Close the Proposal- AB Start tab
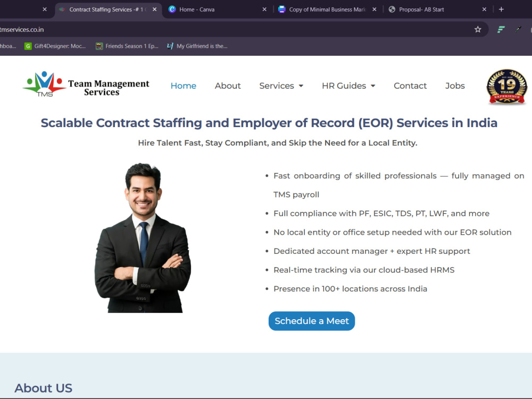The width and height of the screenshot is (532, 399). [484, 10]
